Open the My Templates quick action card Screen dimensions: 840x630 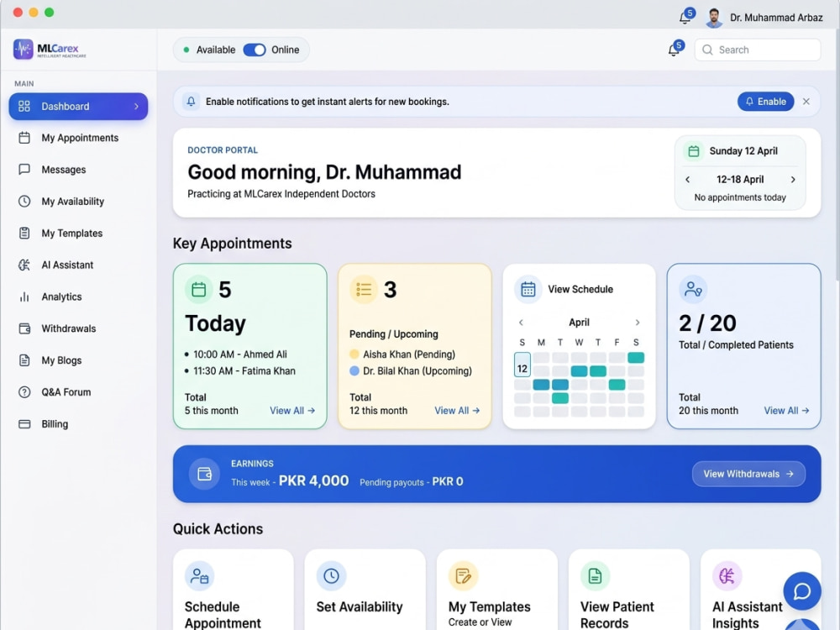pos(497,590)
